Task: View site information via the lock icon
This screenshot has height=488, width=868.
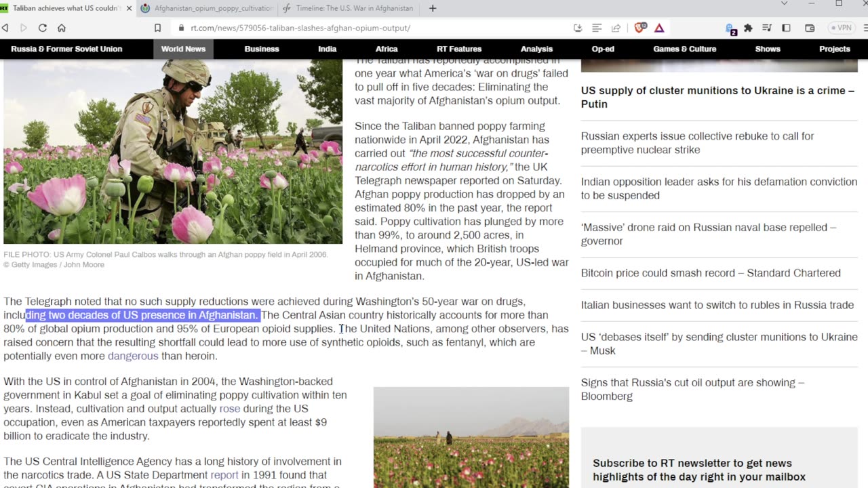Action: coord(181,28)
